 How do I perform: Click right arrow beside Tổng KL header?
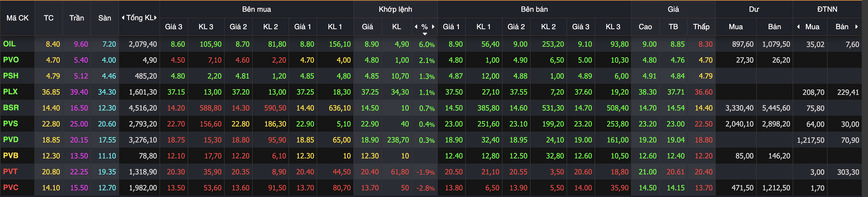point(155,18)
